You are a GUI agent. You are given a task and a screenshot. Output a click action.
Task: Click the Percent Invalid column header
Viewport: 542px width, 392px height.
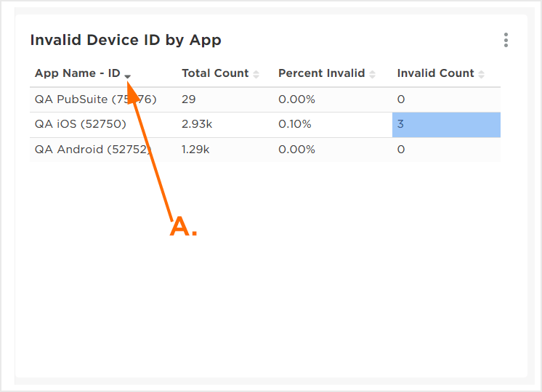tap(321, 73)
